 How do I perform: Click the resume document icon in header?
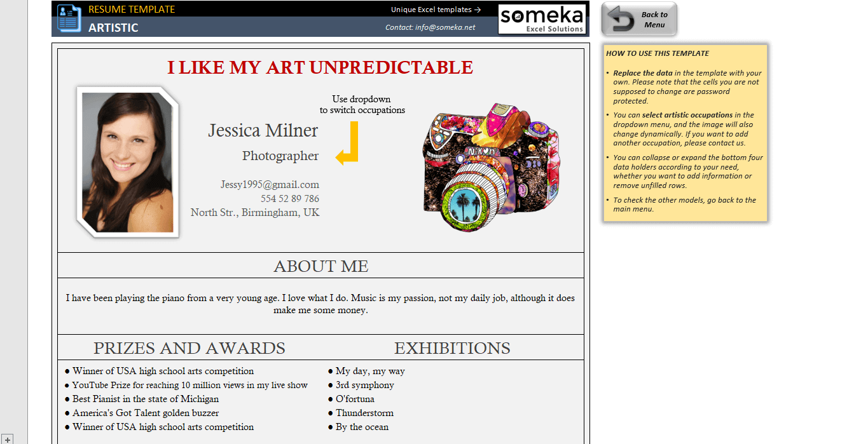[x=69, y=18]
